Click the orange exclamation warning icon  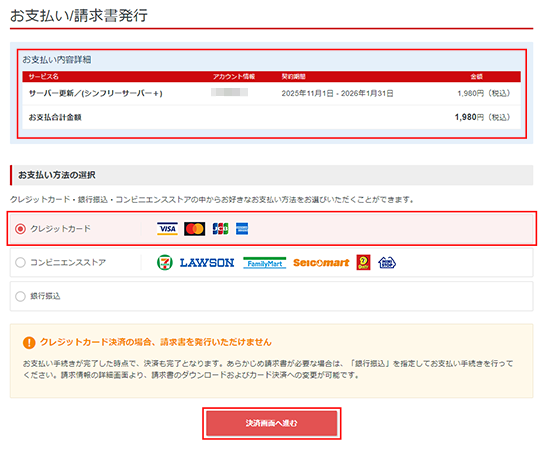(29, 343)
